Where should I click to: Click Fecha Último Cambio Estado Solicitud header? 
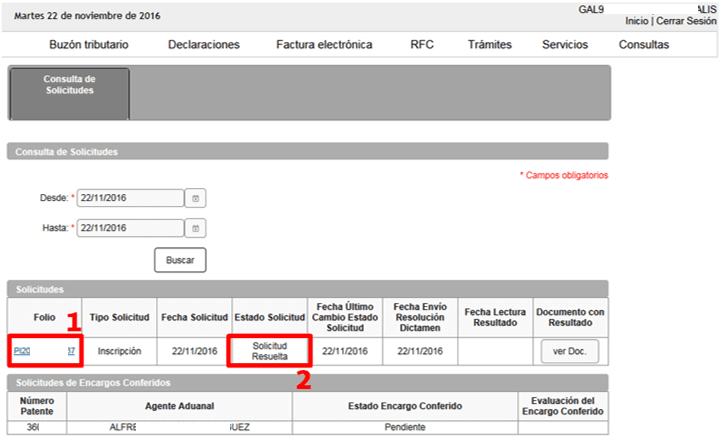pos(345,317)
